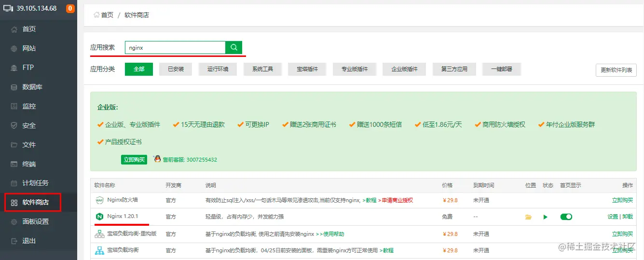Image resolution: width=644 pixels, height=260 pixels.
Task: Click the green play status icon for Nginx 1.20.1
Action: pyautogui.click(x=545, y=217)
